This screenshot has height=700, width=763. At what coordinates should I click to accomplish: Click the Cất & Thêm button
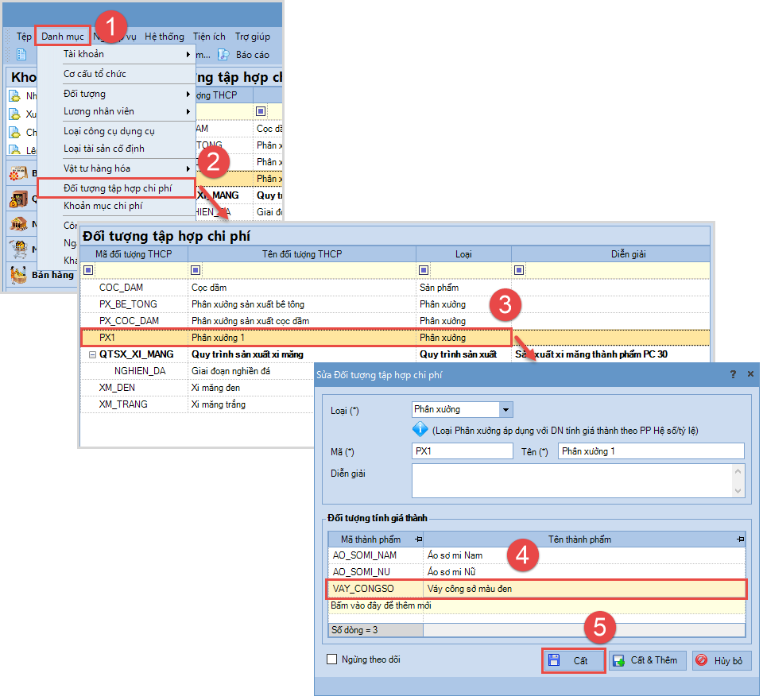coord(647,660)
